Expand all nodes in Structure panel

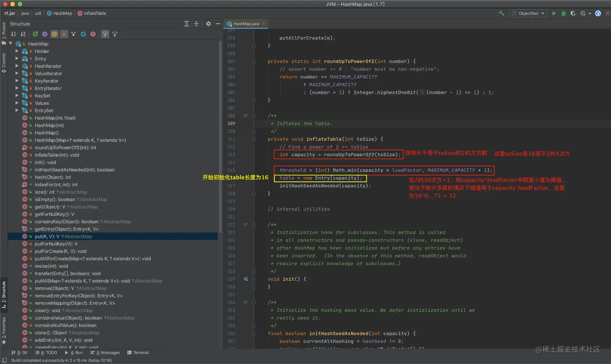(187, 24)
